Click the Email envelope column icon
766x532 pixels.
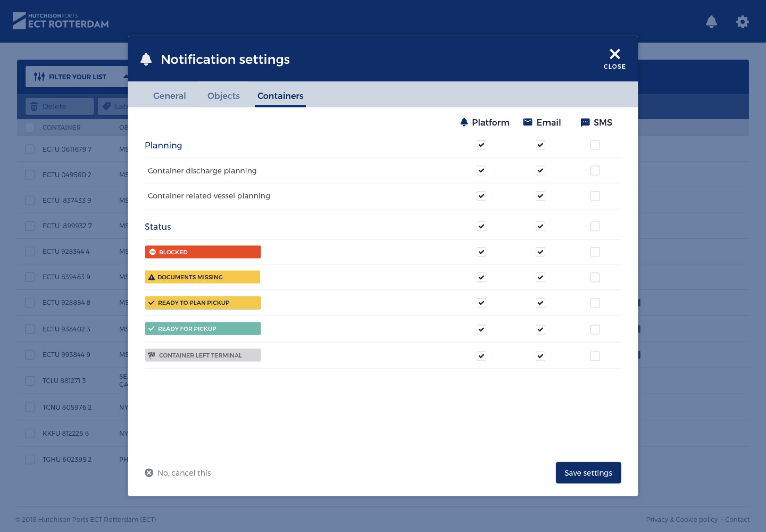pyautogui.click(x=527, y=122)
